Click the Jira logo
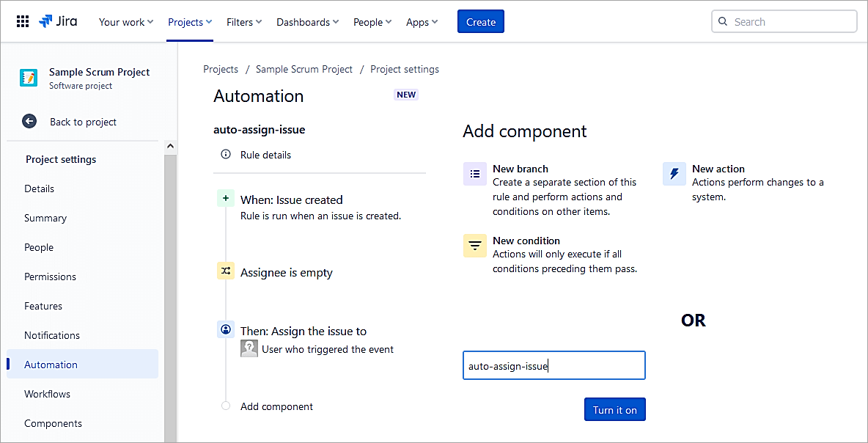This screenshot has height=443, width=868. point(59,22)
